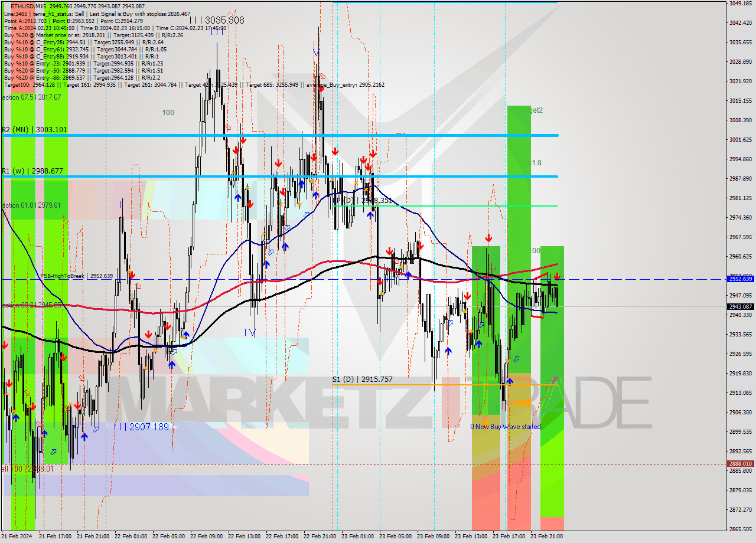Viewport: 756px width, 543px height.
Task: Select the 2907.189 swing low label
Action: pyautogui.click(x=141, y=426)
